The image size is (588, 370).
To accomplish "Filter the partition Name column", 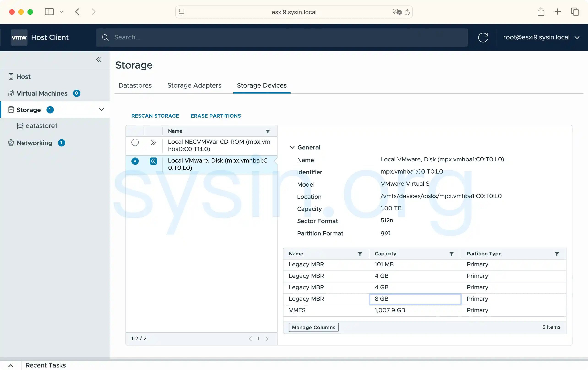I will pyautogui.click(x=360, y=254).
